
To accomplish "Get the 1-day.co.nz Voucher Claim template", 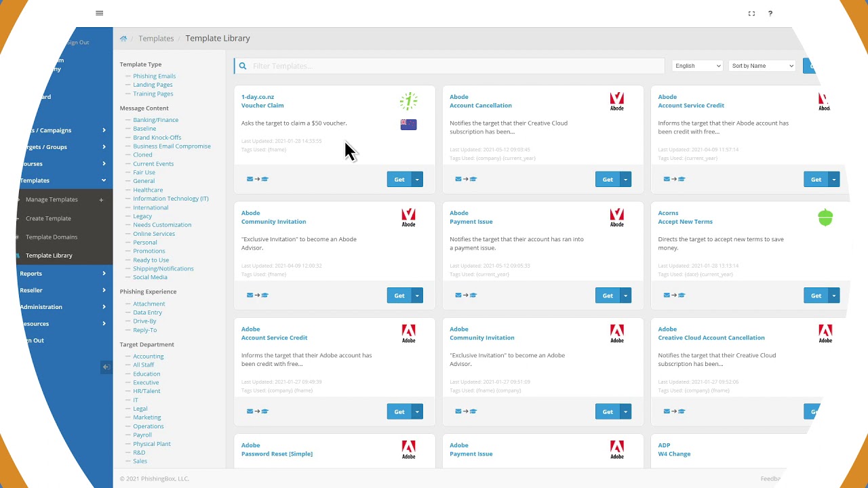I will point(399,180).
